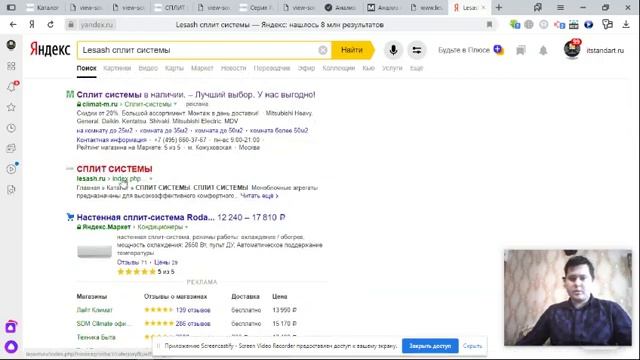Expand dropdown arrow next to Яндекс.Маркет Кондиционеры
This screenshot has width=640, height=360.
point(187,227)
